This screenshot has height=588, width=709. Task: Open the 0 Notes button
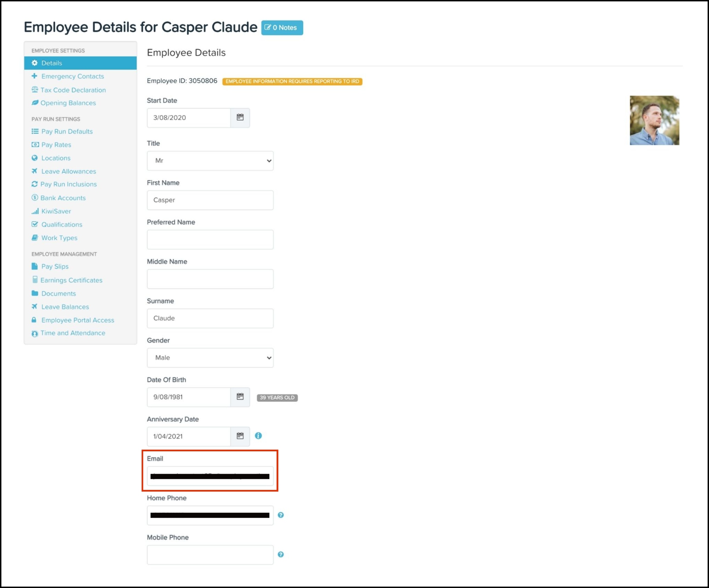pyautogui.click(x=282, y=28)
